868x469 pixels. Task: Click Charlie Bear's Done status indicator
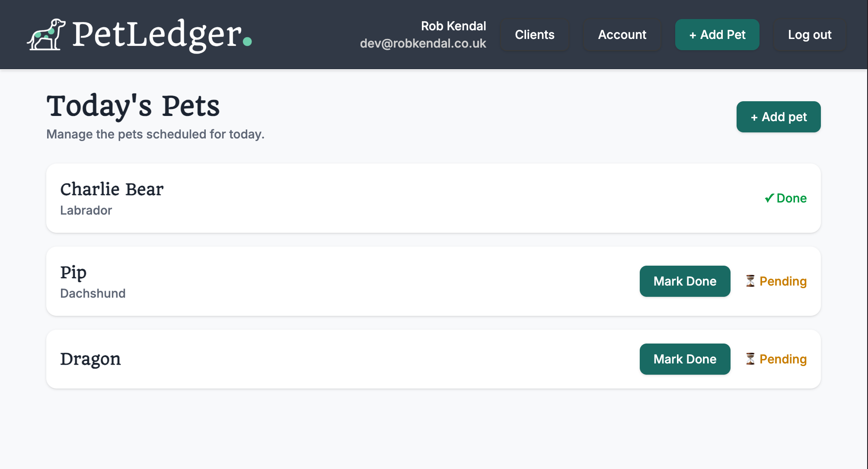pyautogui.click(x=785, y=198)
